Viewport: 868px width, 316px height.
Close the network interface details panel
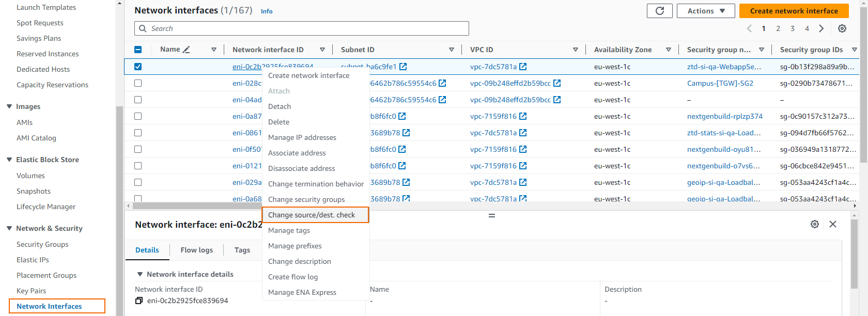[x=833, y=224]
